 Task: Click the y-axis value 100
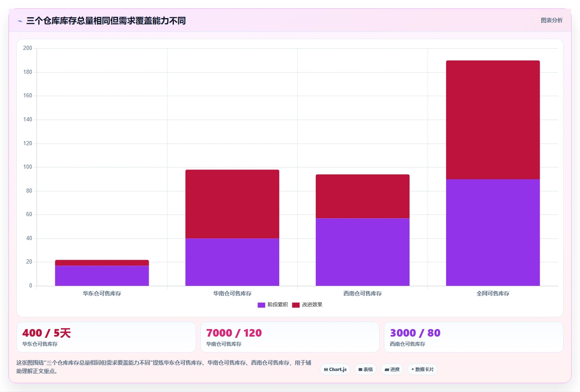tap(28, 167)
